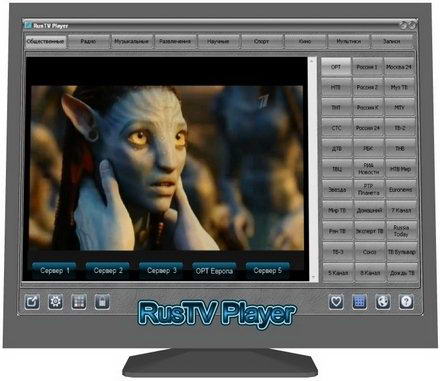Screen dimensions: 440x381
Task: Open help with the question mark icon
Action: click(406, 302)
